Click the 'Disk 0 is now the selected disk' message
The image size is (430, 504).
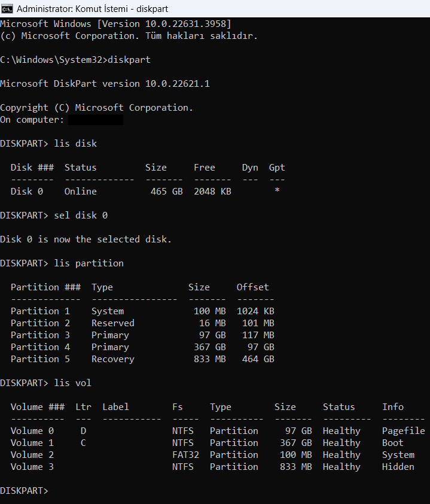pos(86,239)
